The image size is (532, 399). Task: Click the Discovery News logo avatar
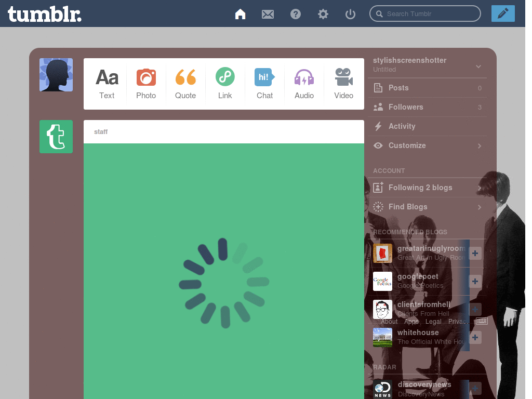382,389
